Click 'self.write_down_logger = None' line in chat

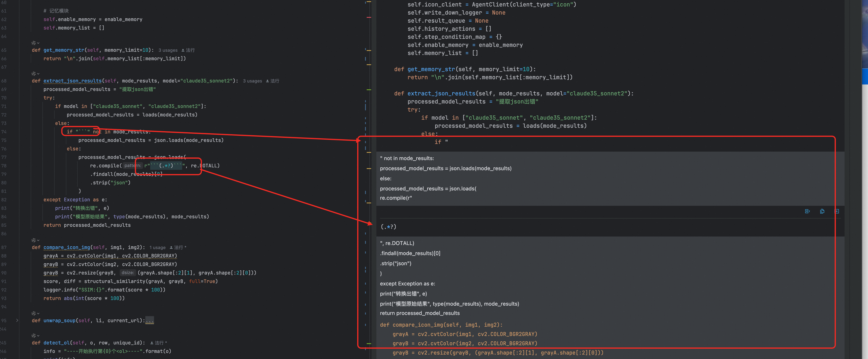coord(456,13)
